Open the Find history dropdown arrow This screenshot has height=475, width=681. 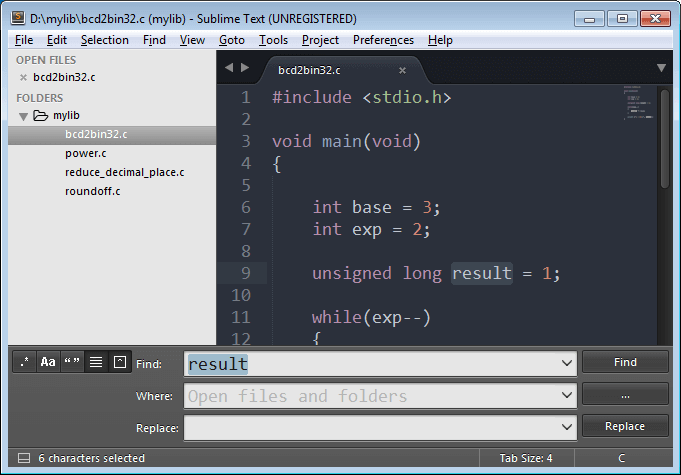[566, 363]
